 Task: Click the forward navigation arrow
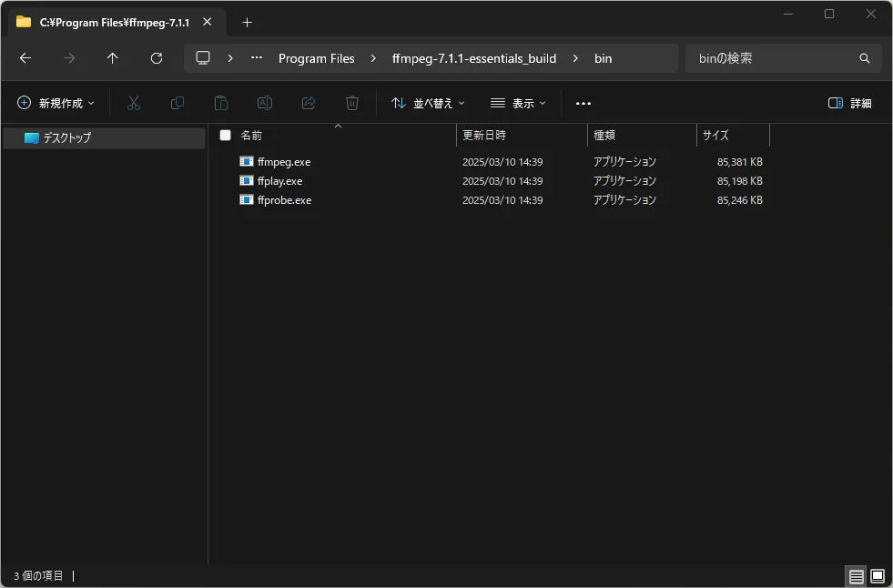[69, 58]
